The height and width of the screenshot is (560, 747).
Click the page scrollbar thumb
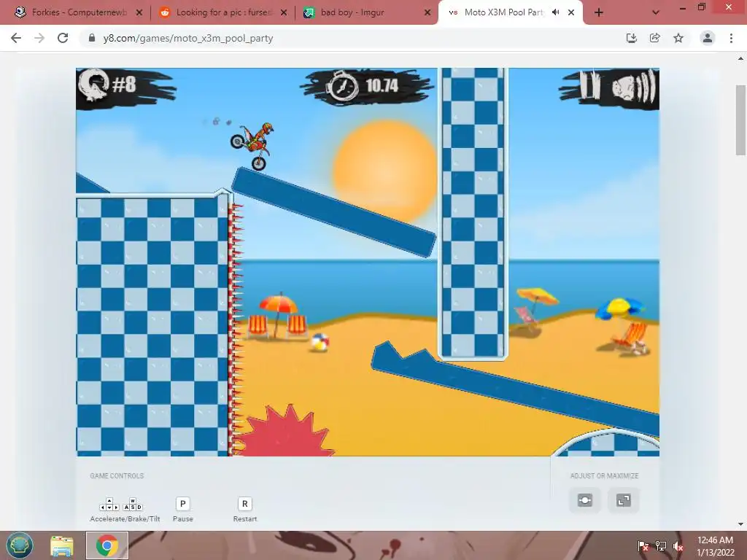point(740,120)
